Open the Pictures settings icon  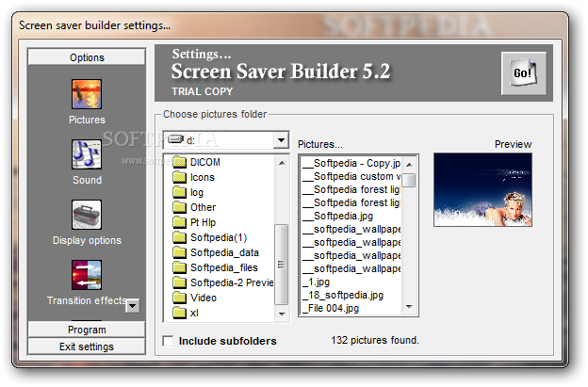click(87, 93)
